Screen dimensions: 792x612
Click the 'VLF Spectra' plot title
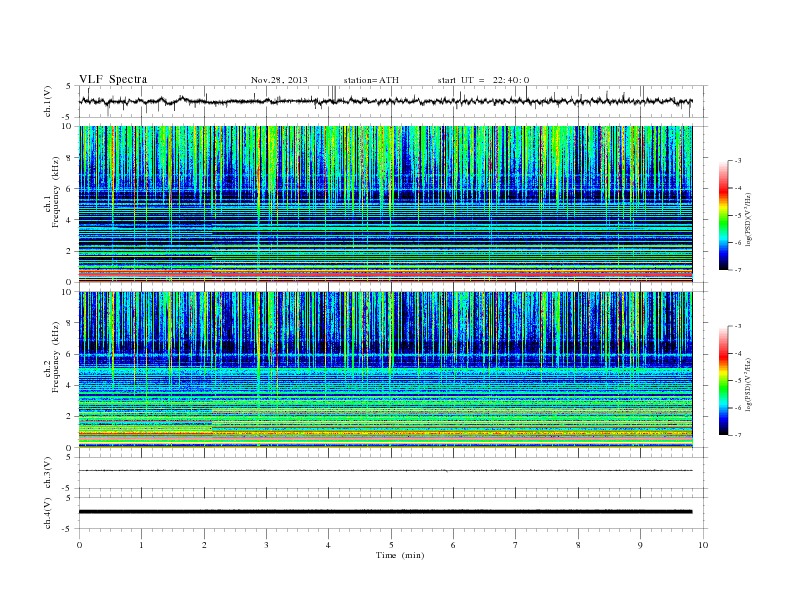coord(113,79)
